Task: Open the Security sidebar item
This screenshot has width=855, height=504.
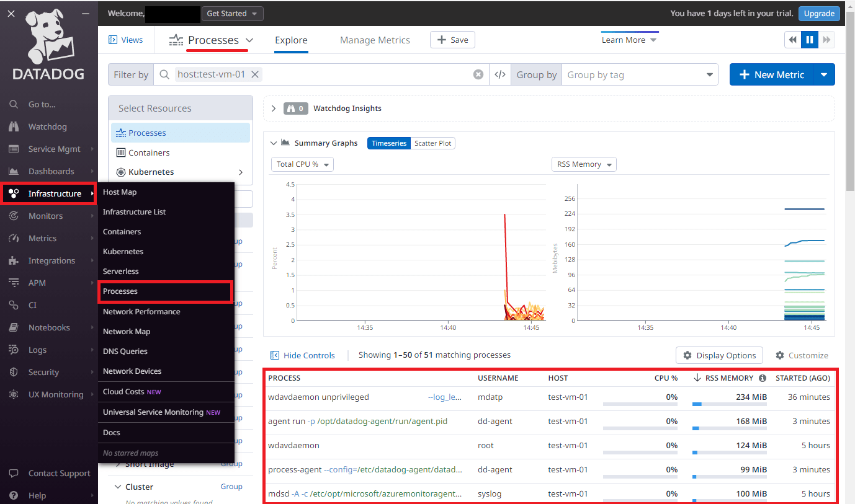Action: pos(43,372)
